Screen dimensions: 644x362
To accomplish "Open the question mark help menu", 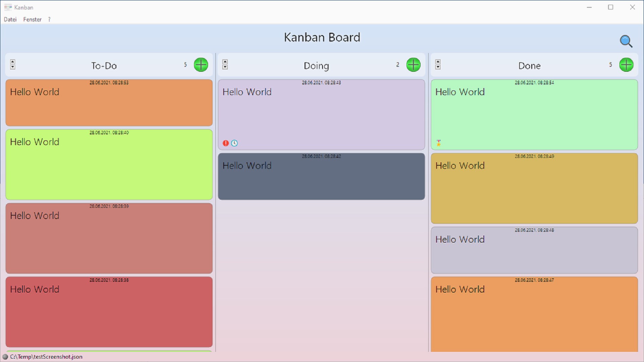I will pyautogui.click(x=49, y=19).
